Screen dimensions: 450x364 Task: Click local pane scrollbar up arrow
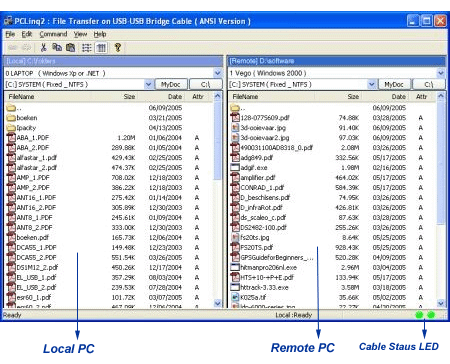(218, 97)
